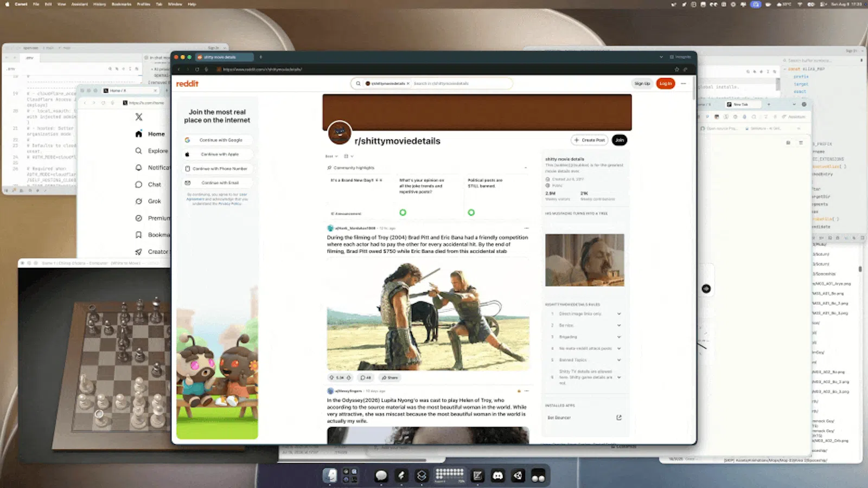Open the post layout view dropdown
The image size is (868, 488).
click(x=348, y=156)
